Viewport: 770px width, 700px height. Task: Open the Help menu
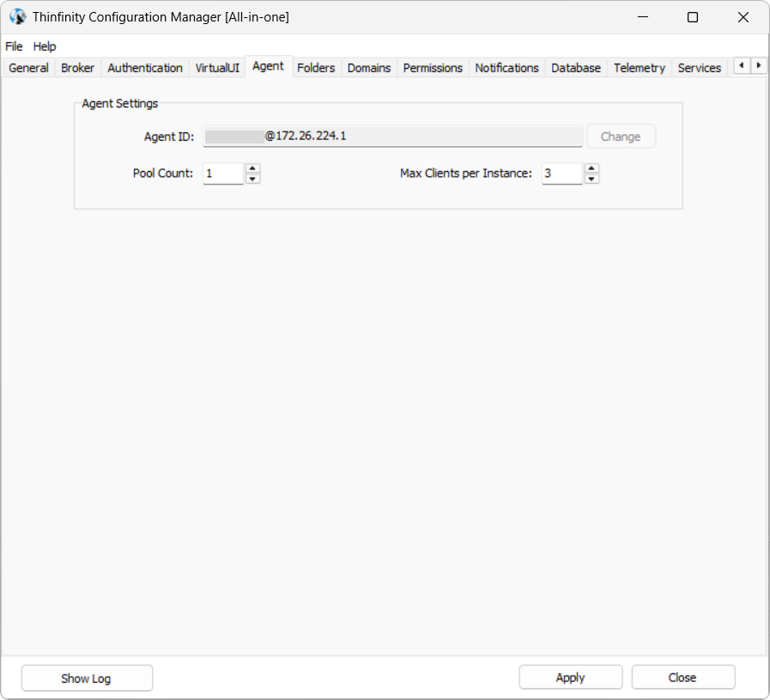pos(45,46)
